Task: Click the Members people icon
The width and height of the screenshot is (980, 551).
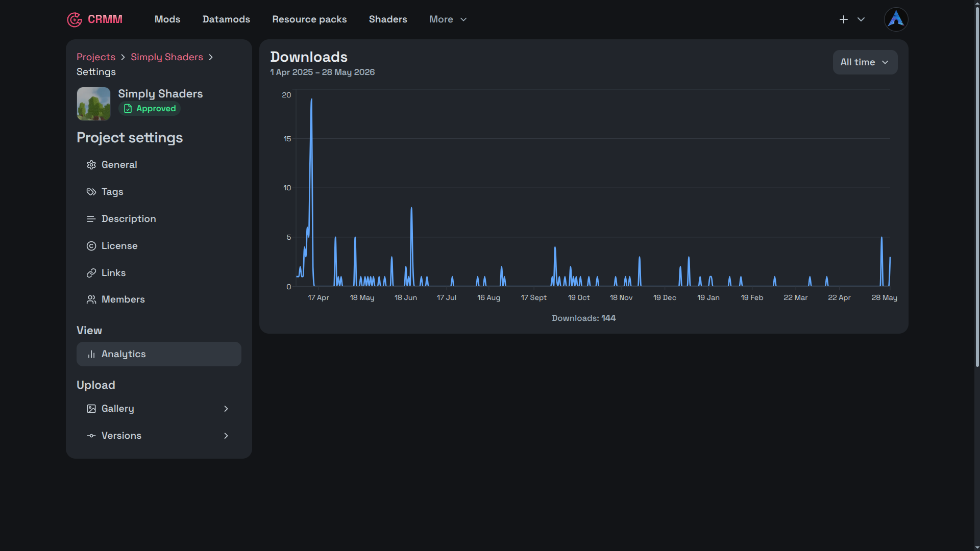Action: 91,299
